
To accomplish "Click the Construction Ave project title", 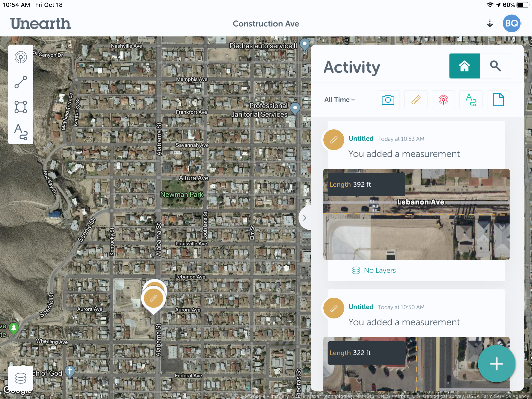I will click(x=266, y=24).
